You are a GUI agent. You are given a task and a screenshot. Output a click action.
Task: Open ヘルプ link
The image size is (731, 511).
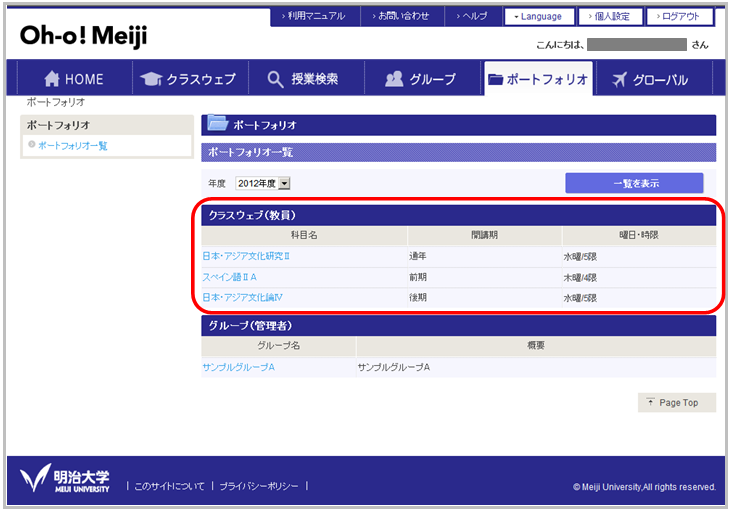click(473, 16)
